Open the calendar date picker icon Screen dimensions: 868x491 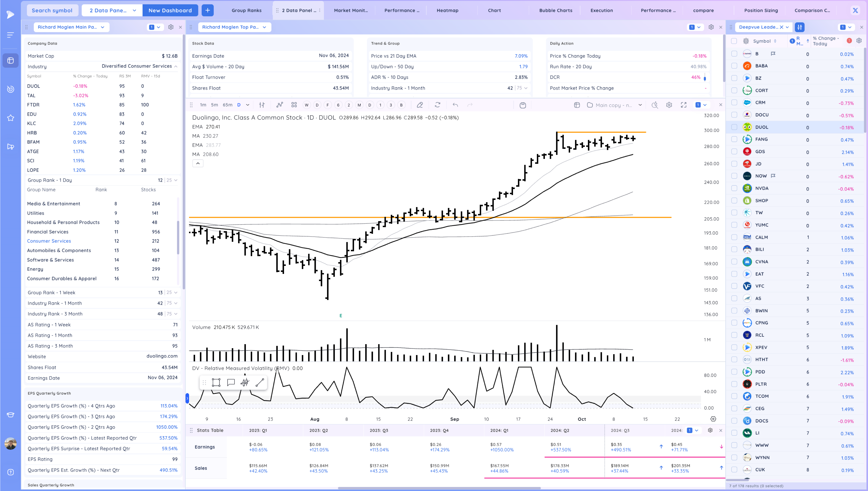(x=523, y=105)
